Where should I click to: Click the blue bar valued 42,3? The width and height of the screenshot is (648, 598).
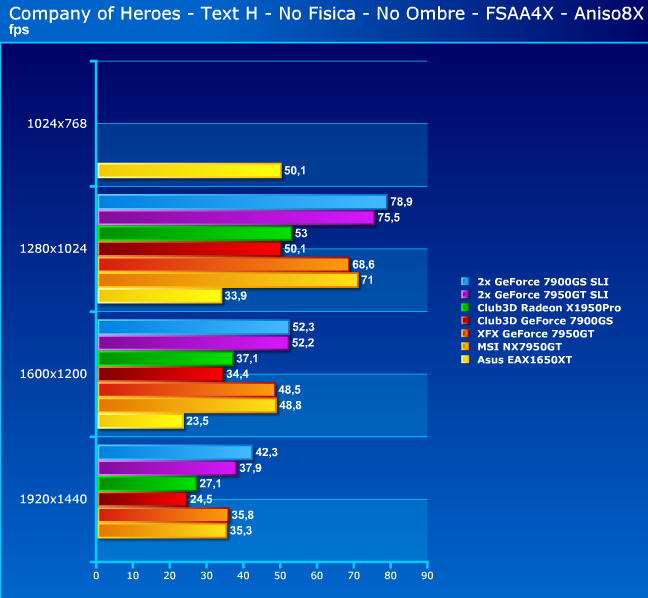click(175, 453)
